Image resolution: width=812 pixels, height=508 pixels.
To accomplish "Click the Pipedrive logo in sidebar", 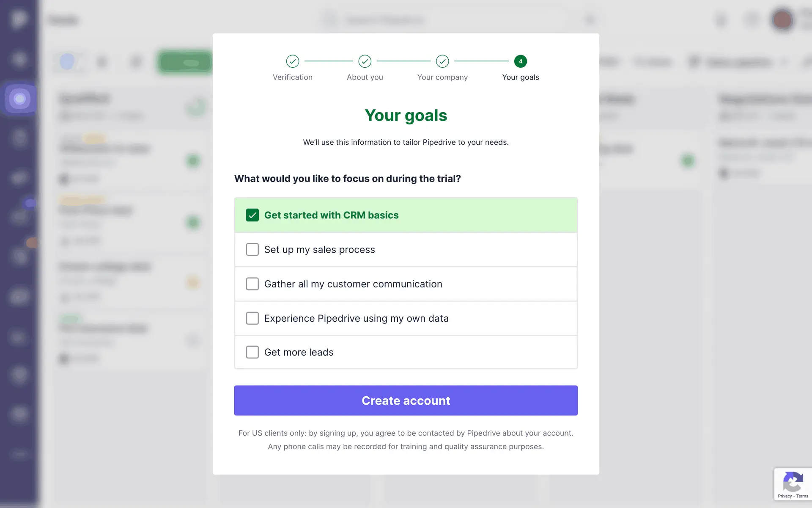I will pyautogui.click(x=19, y=19).
